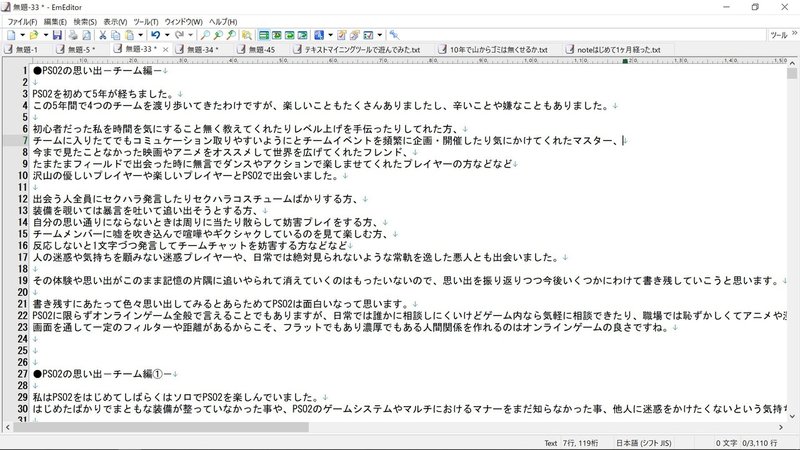Click the 0/3,110 行 status entry
Image resolution: width=800 pixels, height=450 pixels.
(760, 443)
